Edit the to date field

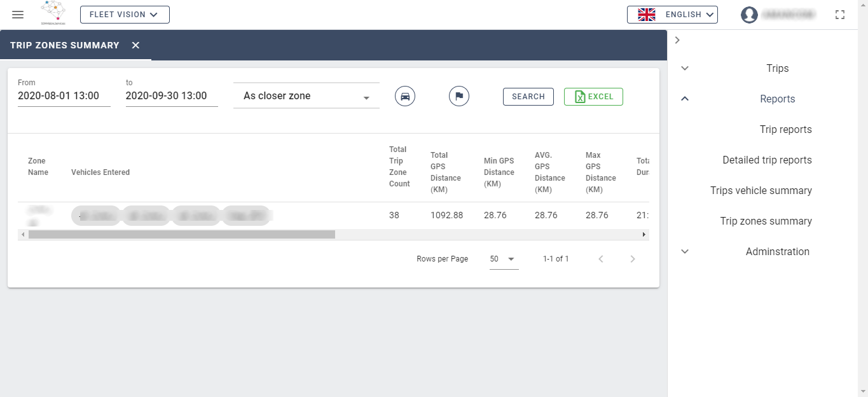172,96
